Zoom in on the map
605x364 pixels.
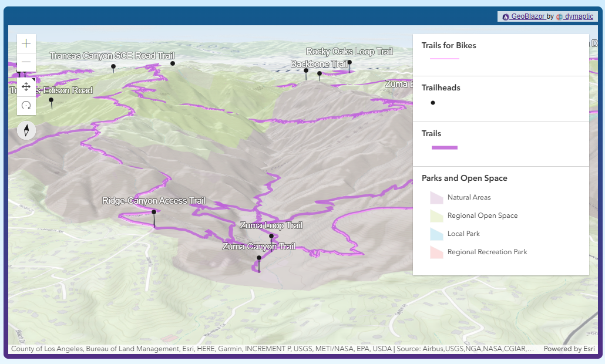click(x=26, y=43)
